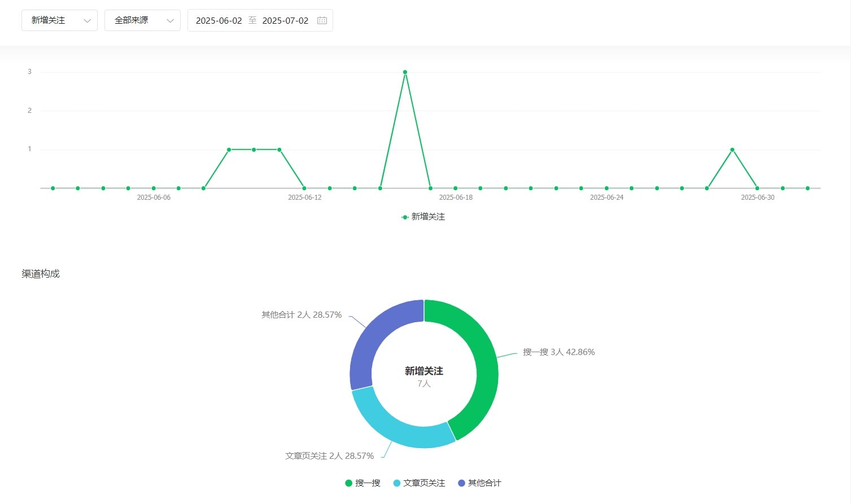Edit the end date 2025-07-02

click(285, 20)
